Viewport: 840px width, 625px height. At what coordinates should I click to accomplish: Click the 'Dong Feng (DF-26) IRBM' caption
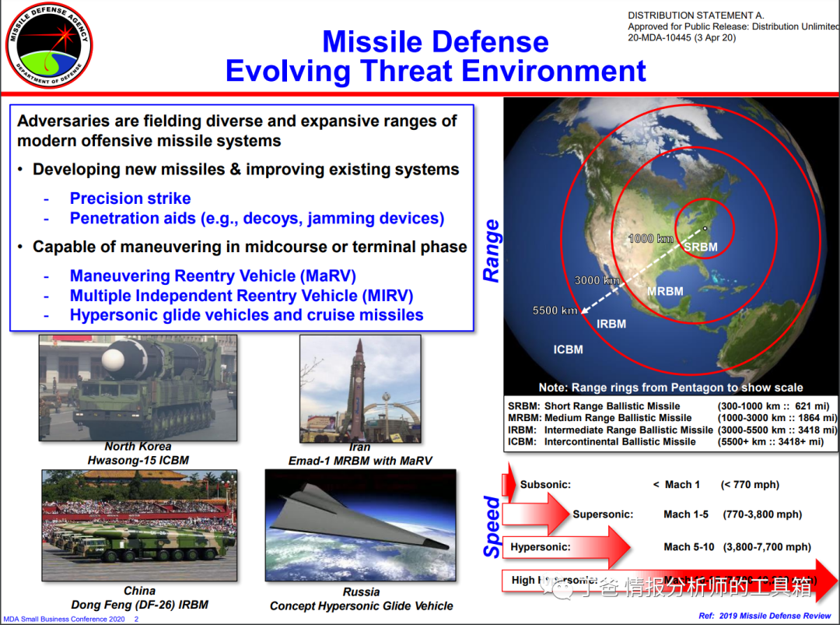(139, 605)
